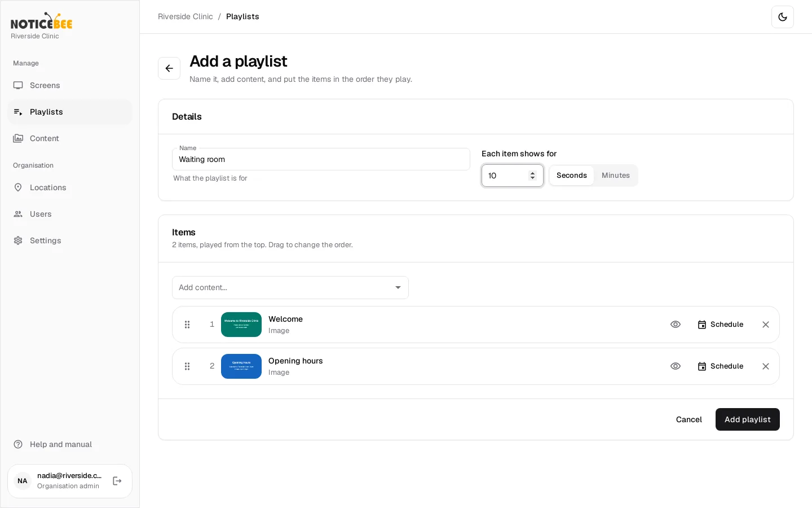Click the drag handle for Welcome item
The height and width of the screenshot is (508, 812).
coord(187,325)
